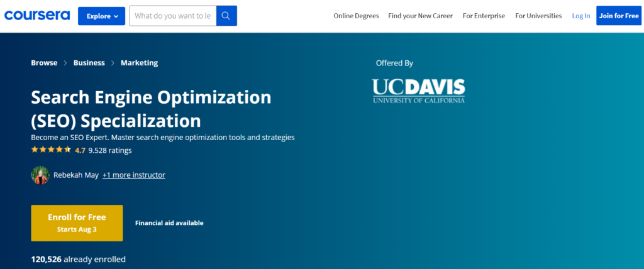Open Online Degrees menu item
This screenshot has height=269, width=644.
tap(356, 16)
